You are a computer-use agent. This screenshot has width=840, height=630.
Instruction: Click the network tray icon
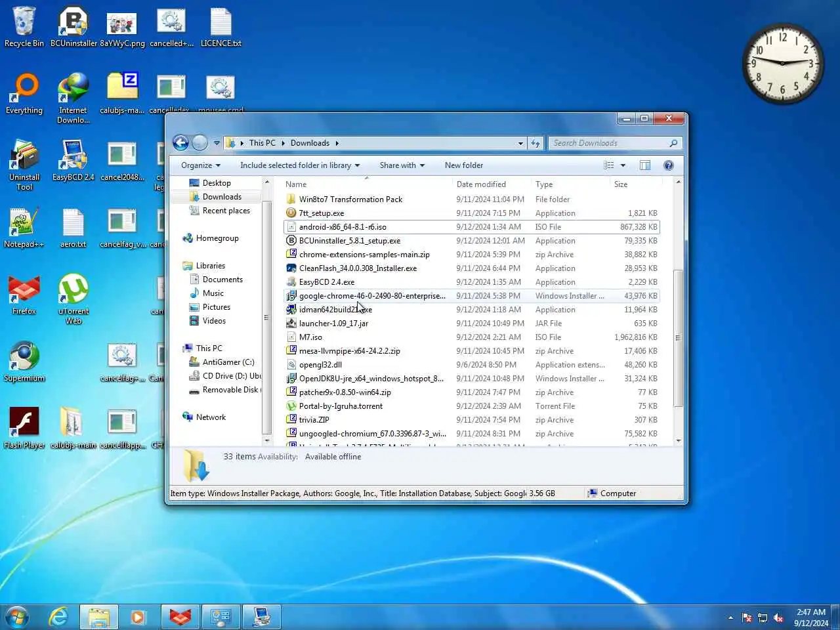(763, 618)
